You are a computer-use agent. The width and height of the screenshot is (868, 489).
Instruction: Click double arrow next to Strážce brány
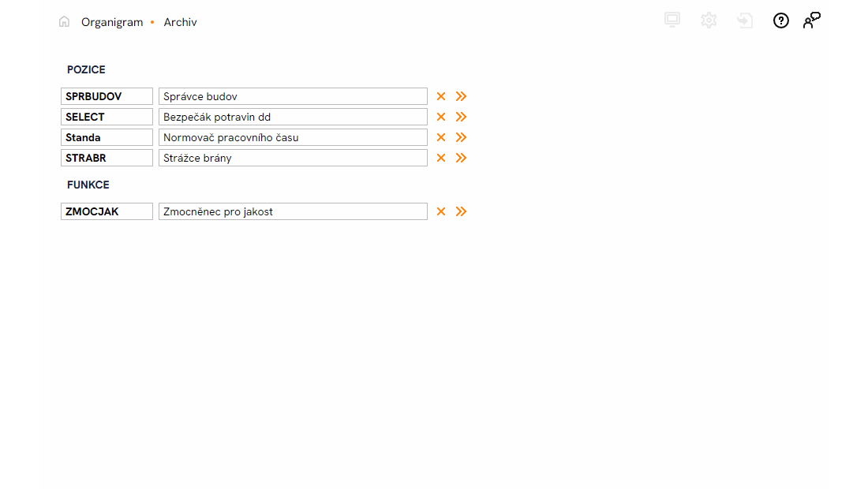[x=462, y=158]
